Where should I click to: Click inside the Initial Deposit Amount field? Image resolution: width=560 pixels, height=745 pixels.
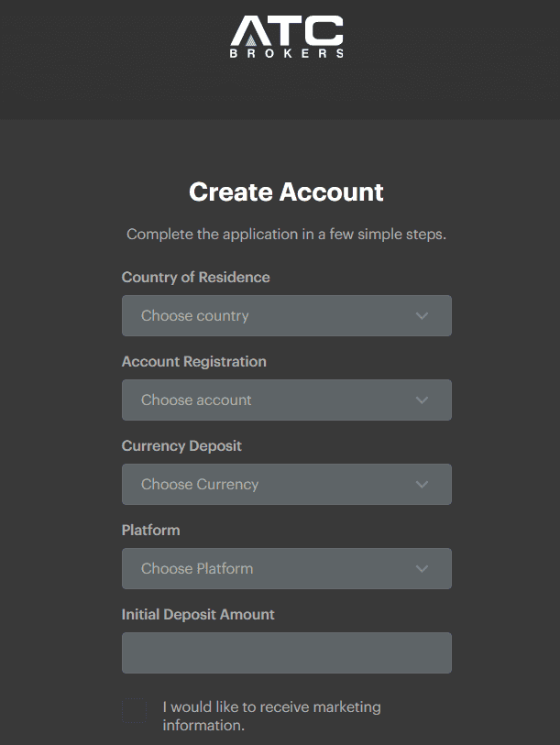287,652
